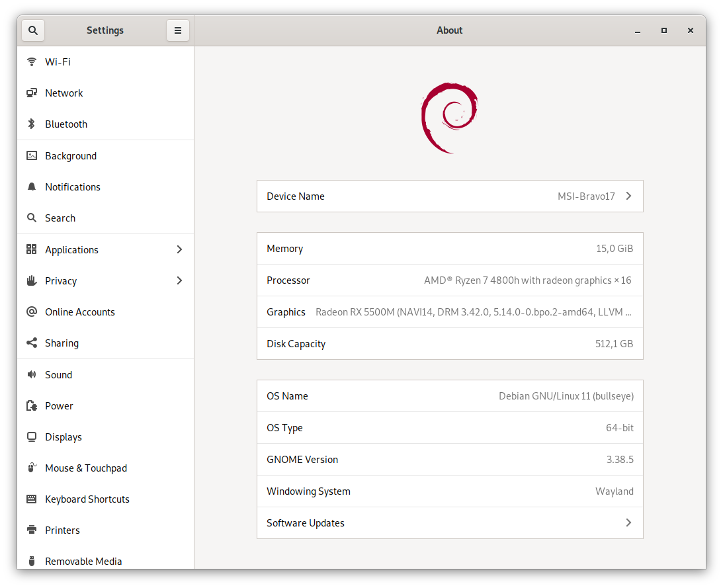Select Wi-Fi in the sidebar
Viewport: 723px width, 588px height.
[106, 62]
